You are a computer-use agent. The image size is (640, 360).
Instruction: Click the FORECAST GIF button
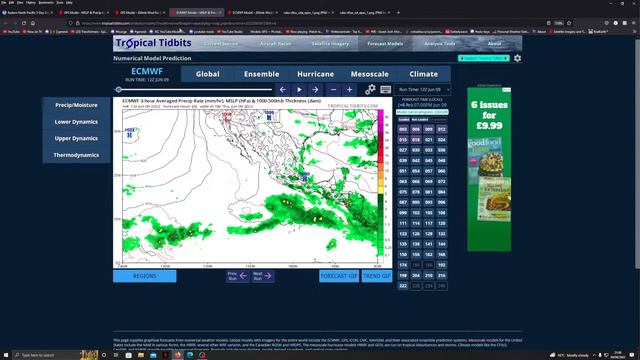tap(339, 276)
